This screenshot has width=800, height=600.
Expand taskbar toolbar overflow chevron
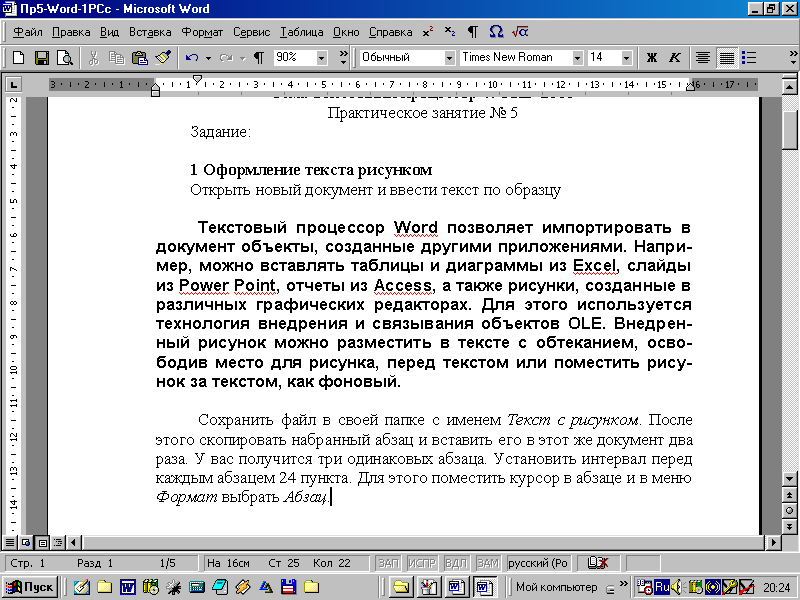pos(623,584)
